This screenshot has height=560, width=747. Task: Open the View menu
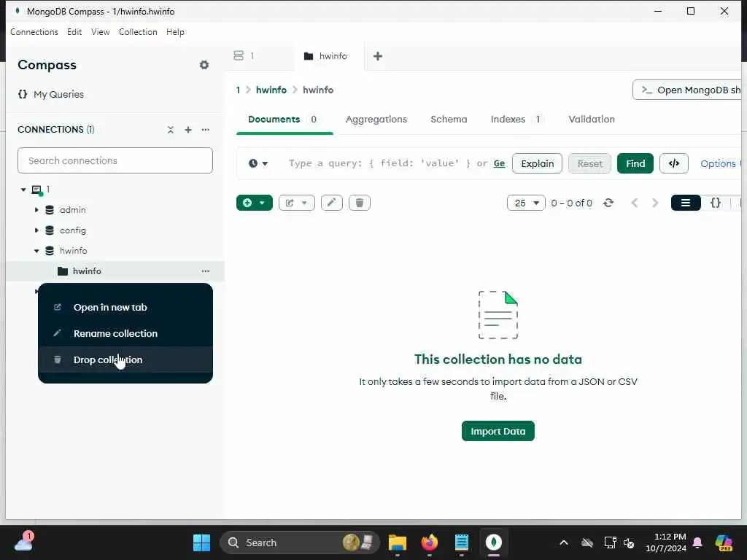[101, 32]
